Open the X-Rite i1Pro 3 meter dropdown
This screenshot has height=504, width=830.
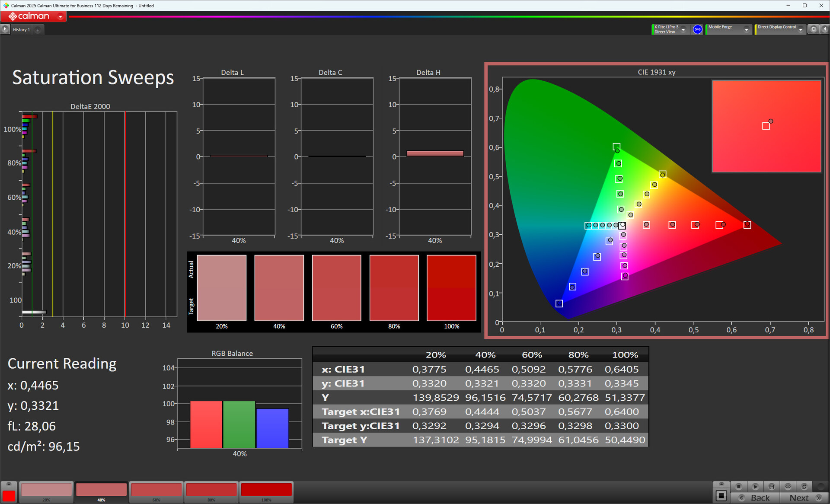coord(683,29)
